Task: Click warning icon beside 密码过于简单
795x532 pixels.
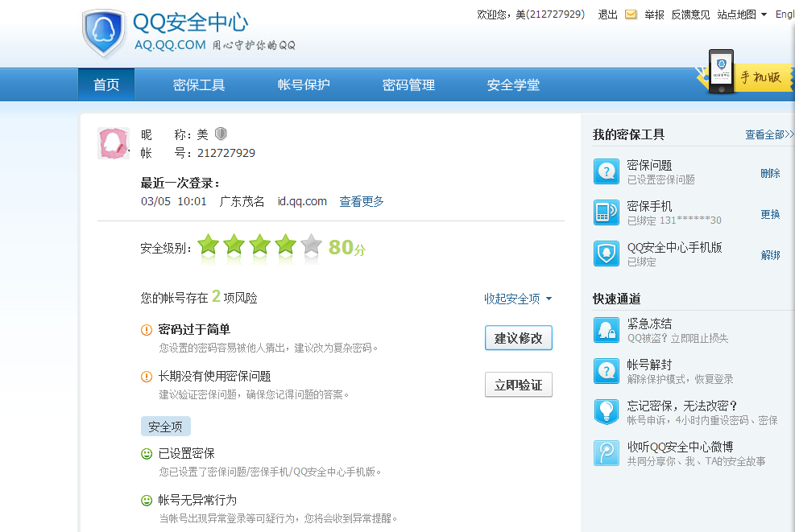Action: (147, 330)
